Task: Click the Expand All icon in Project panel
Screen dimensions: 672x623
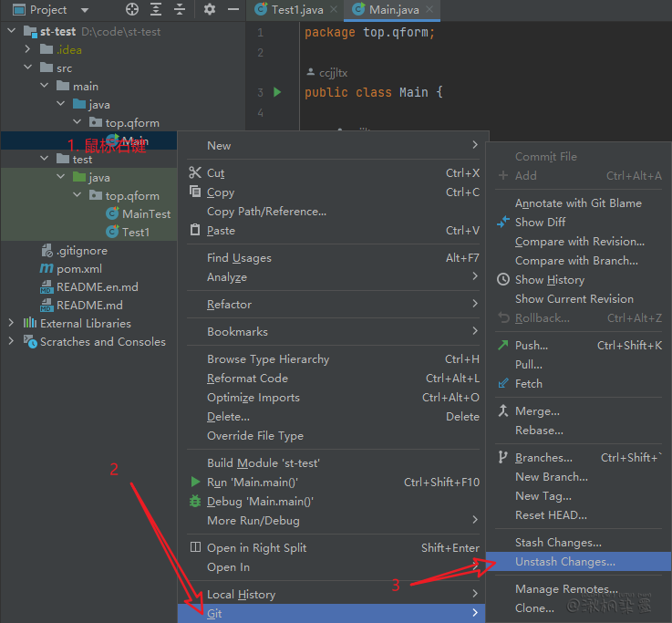Action: 156,10
